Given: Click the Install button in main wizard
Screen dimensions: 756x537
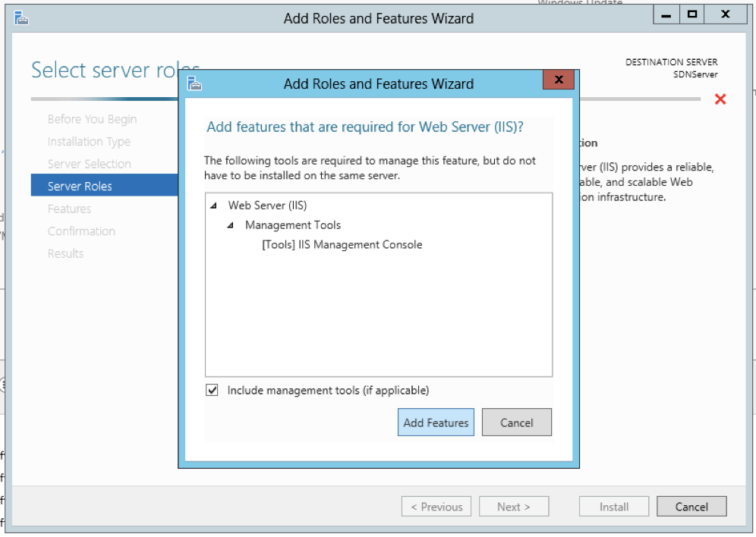Looking at the screenshot, I should (x=614, y=507).
